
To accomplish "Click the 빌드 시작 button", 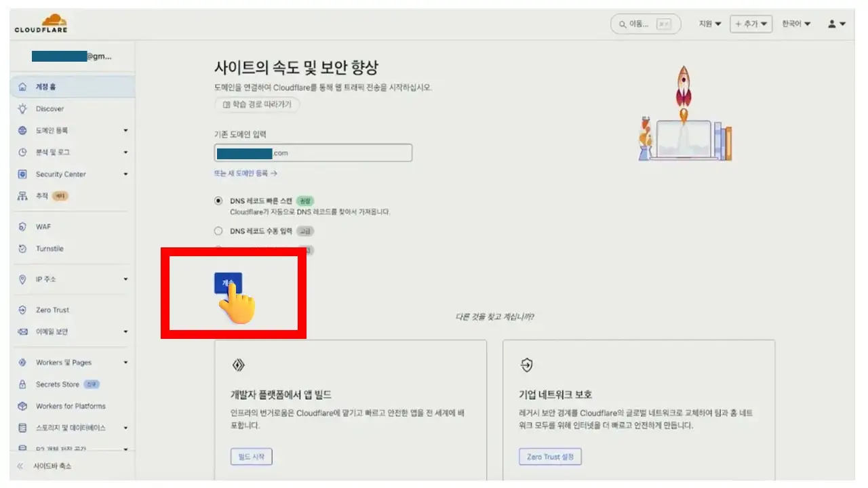I will pyautogui.click(x=252, y=457).
